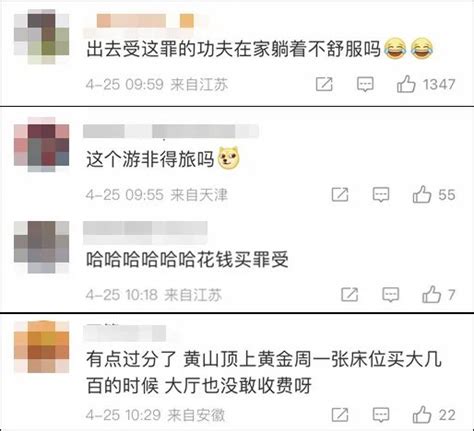Open avatar of the first commenter
Viewport: 474px width, 431px height.
click(42, 36)
